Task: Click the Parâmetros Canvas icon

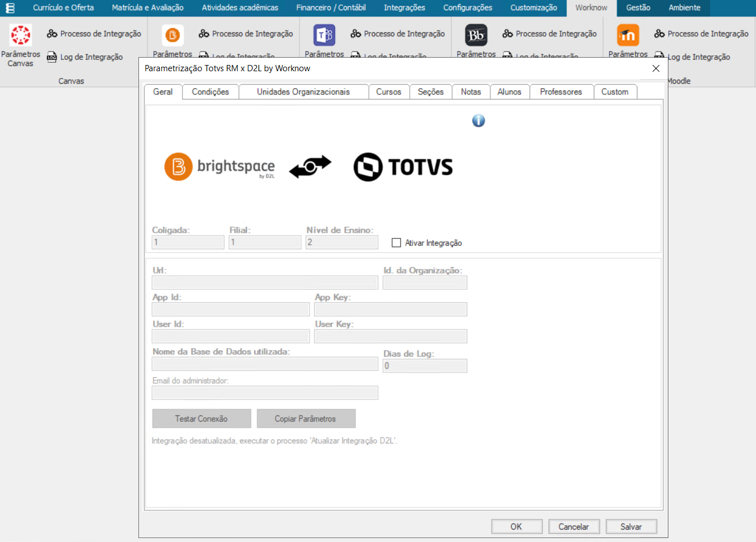Action: tap(21, 35)
